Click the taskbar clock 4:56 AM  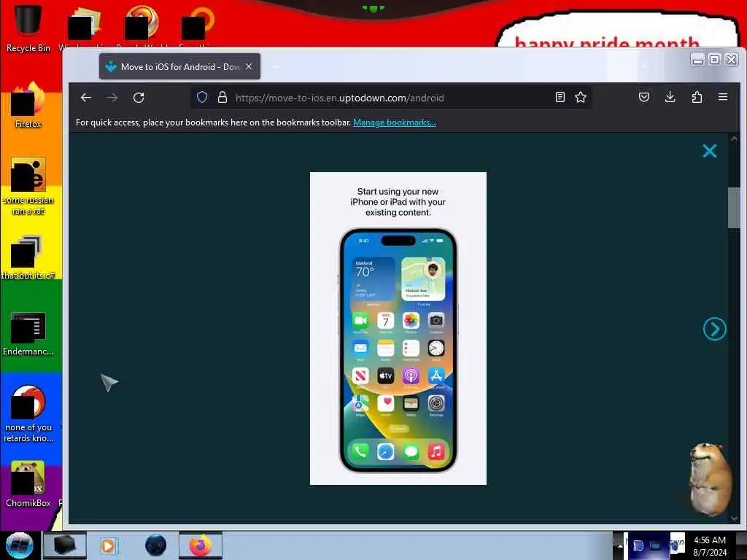[709, 545]
